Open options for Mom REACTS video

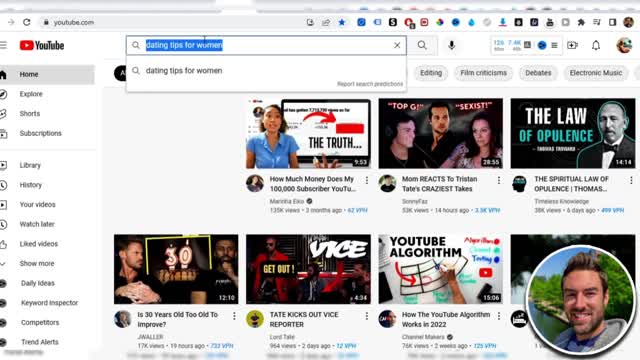(499, 180)
